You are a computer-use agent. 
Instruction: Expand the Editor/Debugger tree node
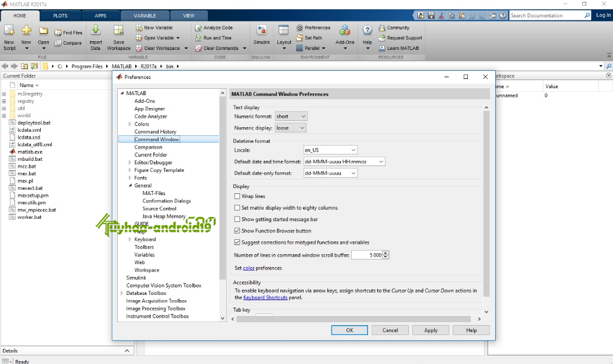coord(130,162)
